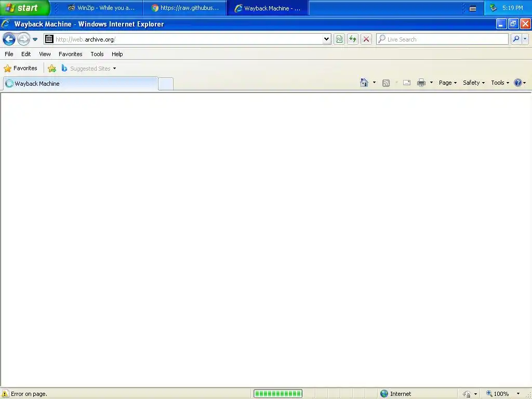532x399 pixels.
Task: Click the Live Search box
Action: pos(443,39)
